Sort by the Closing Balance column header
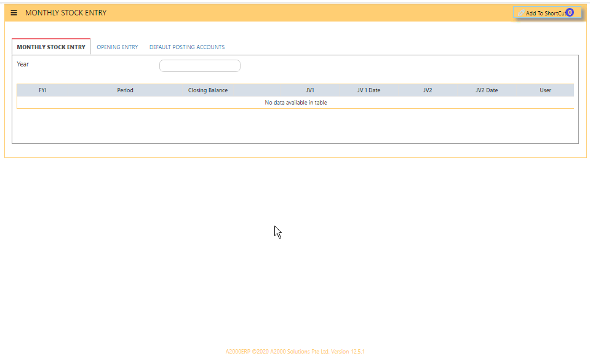590x364 pixels. [208, 90]
